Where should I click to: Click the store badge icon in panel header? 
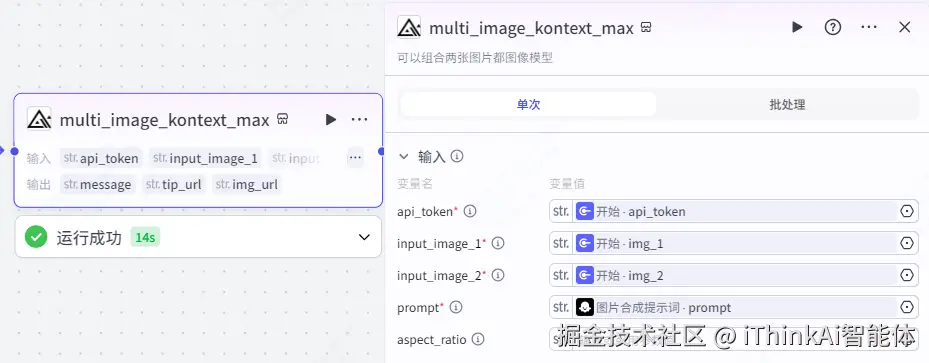pos(646,27)
